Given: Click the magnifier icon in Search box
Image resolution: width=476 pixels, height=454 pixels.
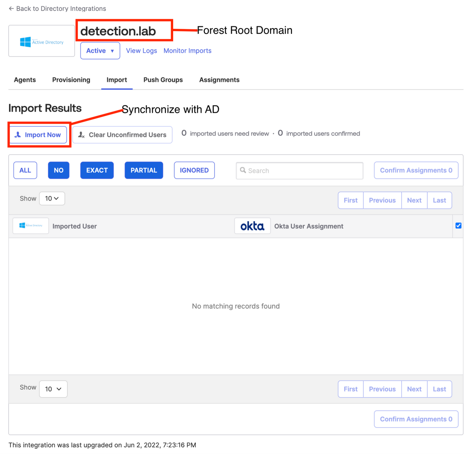Looking at the screenshot, I should [x=243, y=170].
